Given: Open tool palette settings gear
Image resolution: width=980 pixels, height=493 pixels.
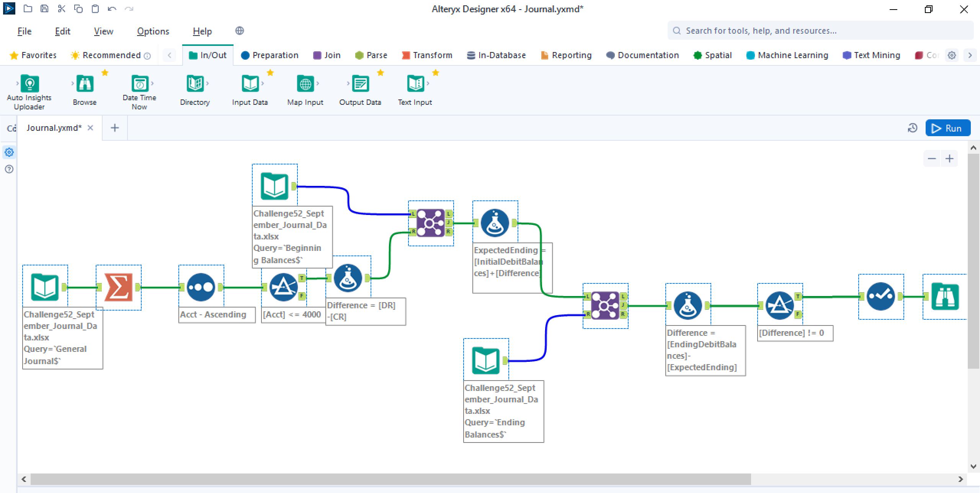Looking at the screenshot, I should tap(952, 55).
